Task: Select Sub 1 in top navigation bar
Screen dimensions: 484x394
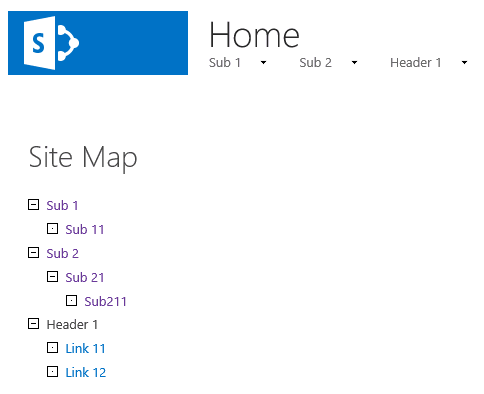Action: point(225,63)
